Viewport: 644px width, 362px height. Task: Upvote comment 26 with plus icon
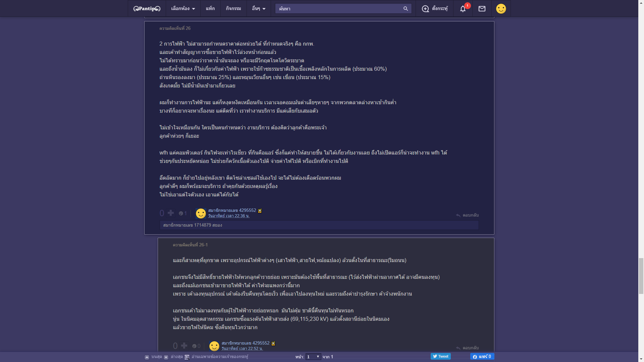point(171,213)
